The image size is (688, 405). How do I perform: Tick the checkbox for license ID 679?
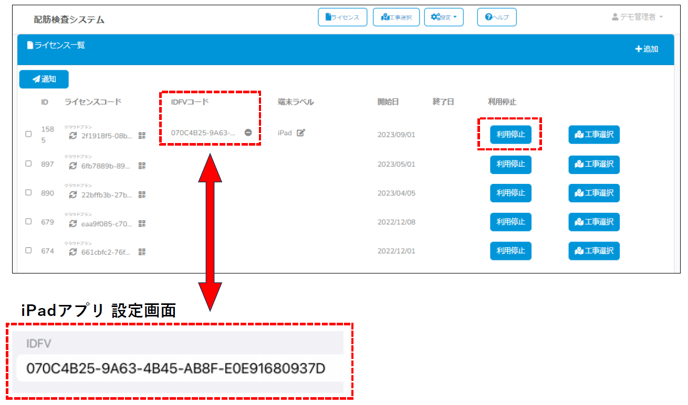28,221
